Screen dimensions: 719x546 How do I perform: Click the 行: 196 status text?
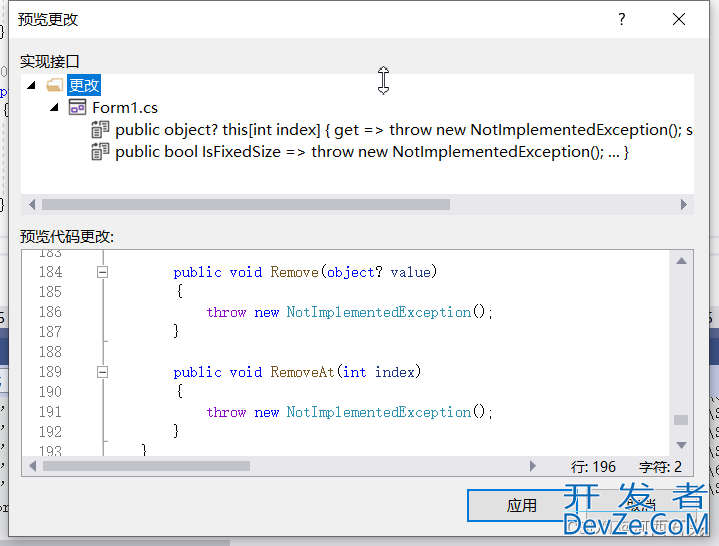[593, 467]
